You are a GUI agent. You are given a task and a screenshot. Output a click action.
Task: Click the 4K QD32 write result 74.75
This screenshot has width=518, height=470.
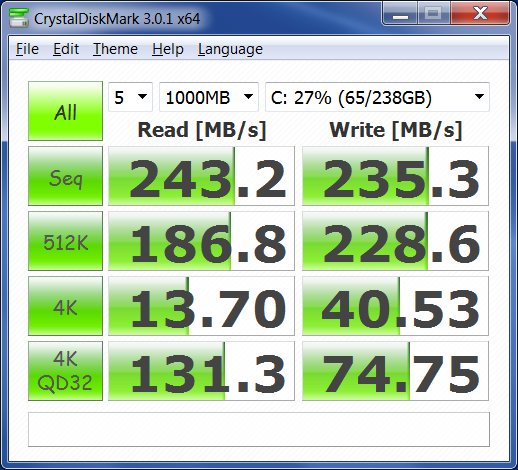coord(395,371)
